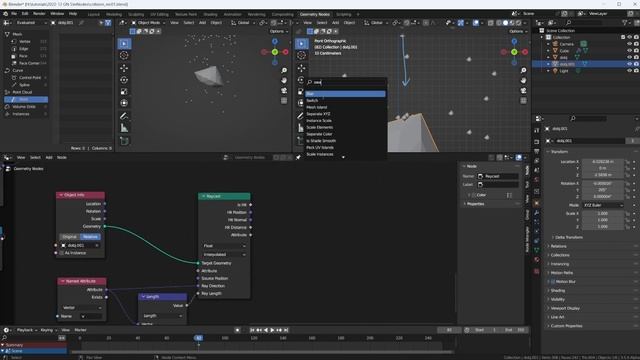The width and height of the screenshot is (640, 360).
Task: Select the Transform tool in the left viewport
Action: [124, 103]
